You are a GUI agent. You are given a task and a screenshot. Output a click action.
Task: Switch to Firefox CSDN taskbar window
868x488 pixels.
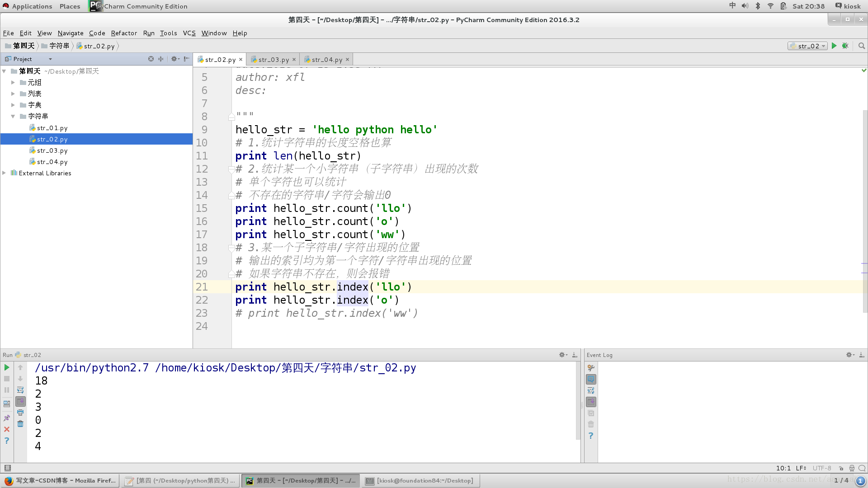(61, 480)
